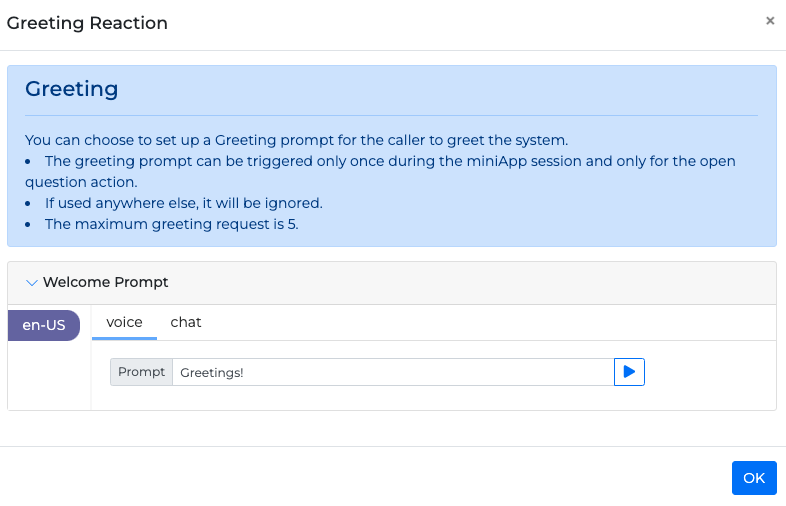Screen dimensions: 786x506
Task: Play the Greetings! voice prompt preview
Action: coord(629,372)
